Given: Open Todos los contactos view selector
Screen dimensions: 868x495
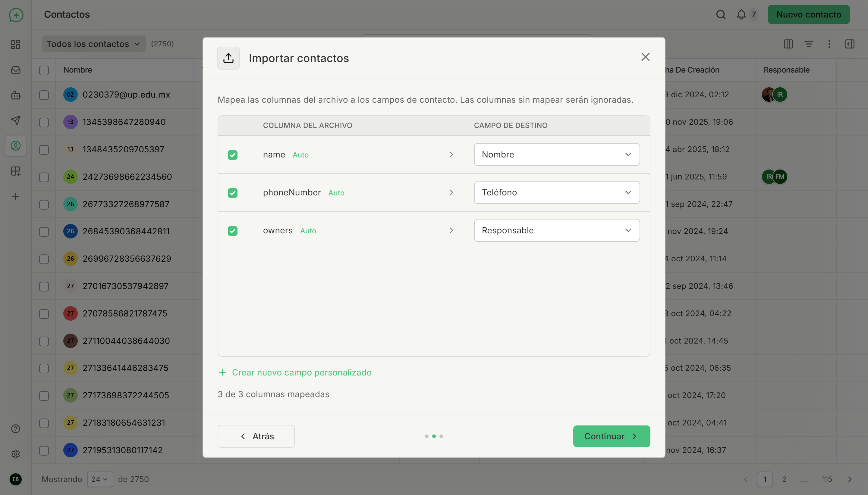Looking at the screenshot, I should pyautogui.click(x=93, y=44).
